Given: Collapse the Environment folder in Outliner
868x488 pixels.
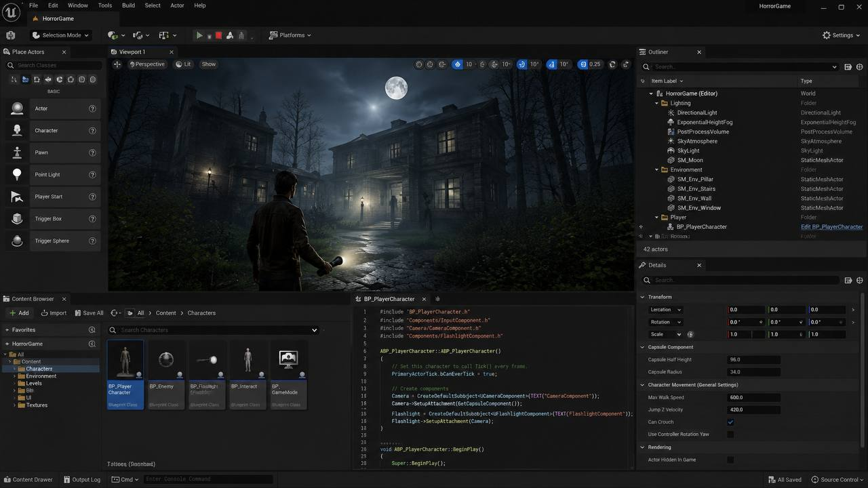Looking at the screenshot, I should [656, 169].
